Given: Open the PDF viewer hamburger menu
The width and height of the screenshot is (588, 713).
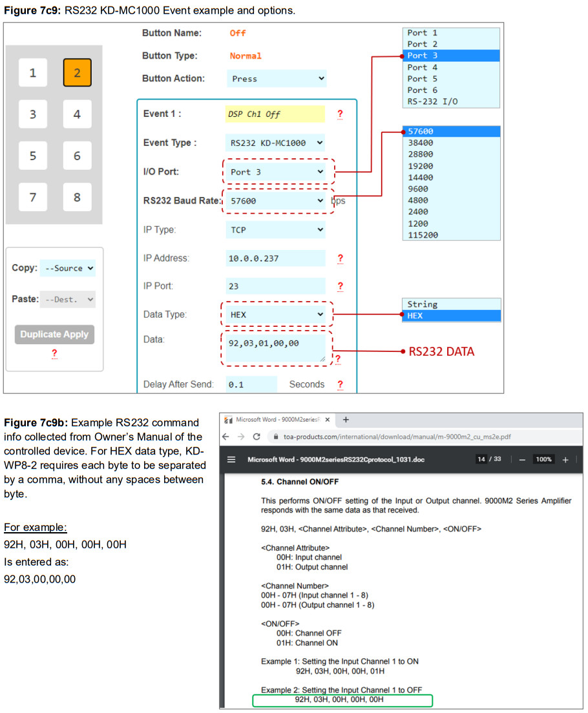Looking at the screenshot, I should [x=231, y=460].
